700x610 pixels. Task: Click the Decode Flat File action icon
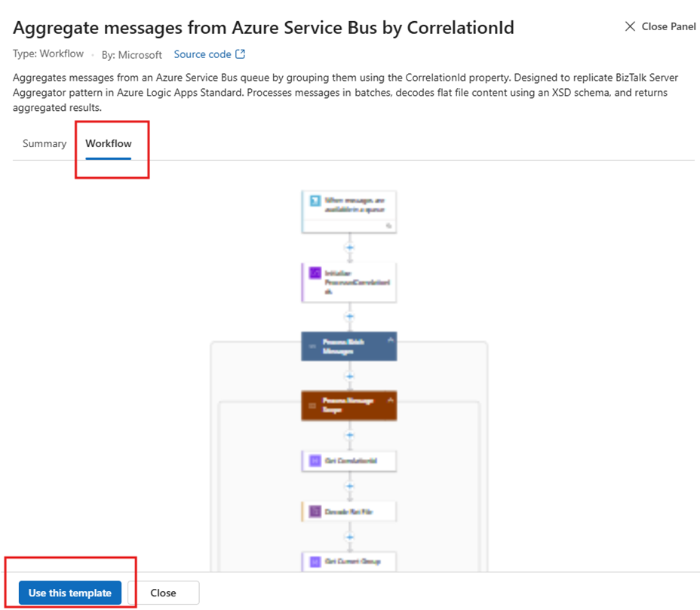point(315,512)
